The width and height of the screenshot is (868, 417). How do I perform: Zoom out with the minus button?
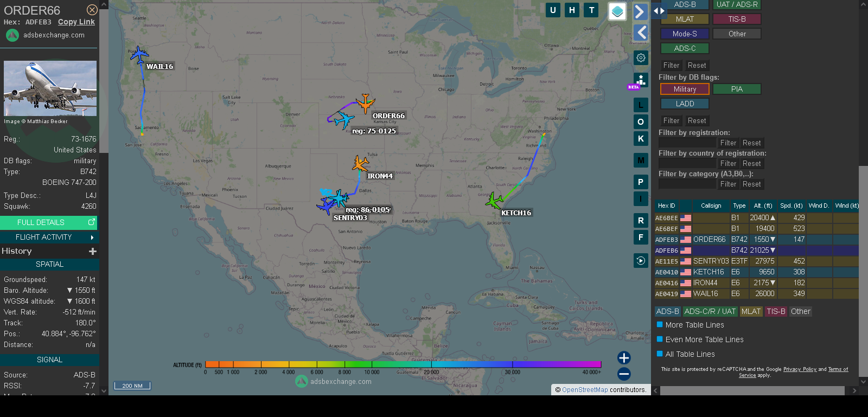624,374
